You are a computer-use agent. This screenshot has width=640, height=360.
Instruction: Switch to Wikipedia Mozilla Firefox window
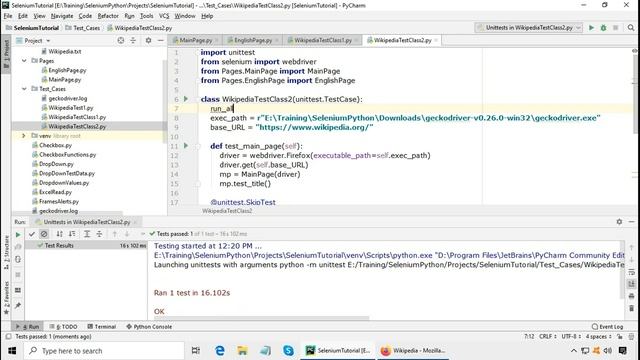(x=412, y=351)
